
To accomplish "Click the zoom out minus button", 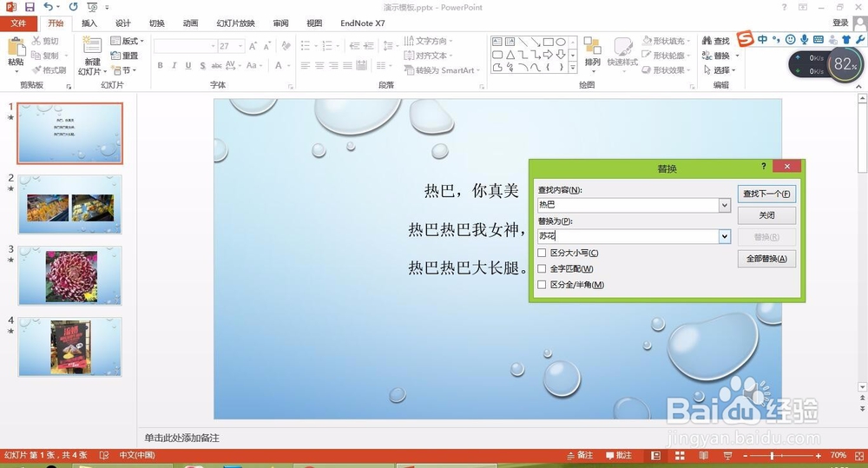I will 745,455.
